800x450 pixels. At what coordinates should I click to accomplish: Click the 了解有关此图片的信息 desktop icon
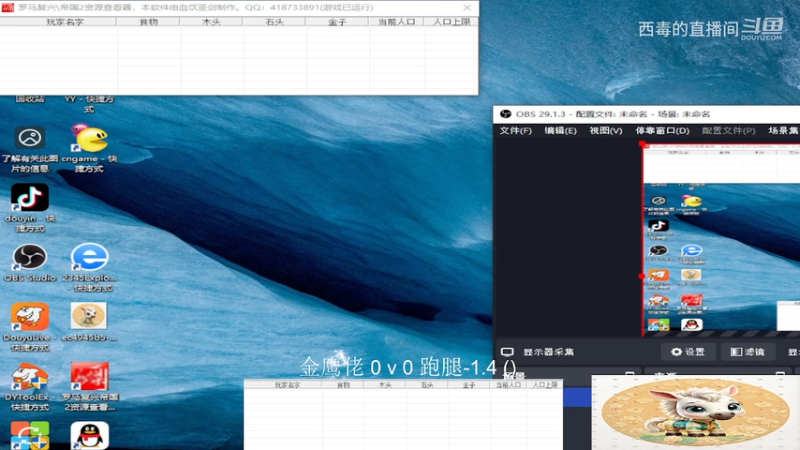(30, 149)
